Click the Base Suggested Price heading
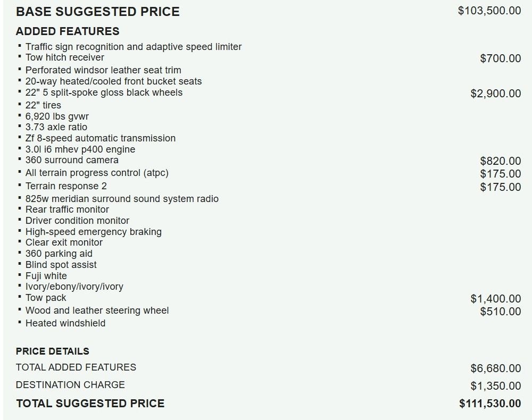Image resolution: width=532 pixels, height=420 pixels. pos(98,12)
